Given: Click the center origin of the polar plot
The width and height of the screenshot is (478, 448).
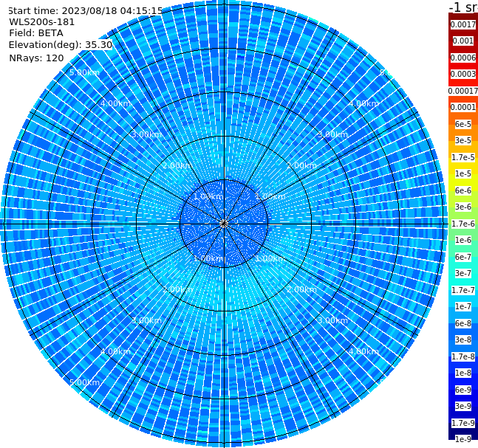Looking at the screenshot, I should [x=224, y=224].
